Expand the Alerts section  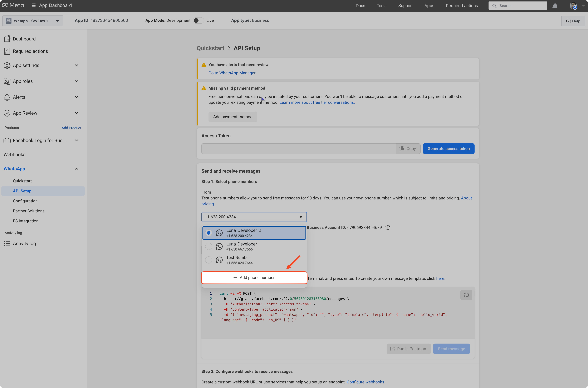(76, 97)
